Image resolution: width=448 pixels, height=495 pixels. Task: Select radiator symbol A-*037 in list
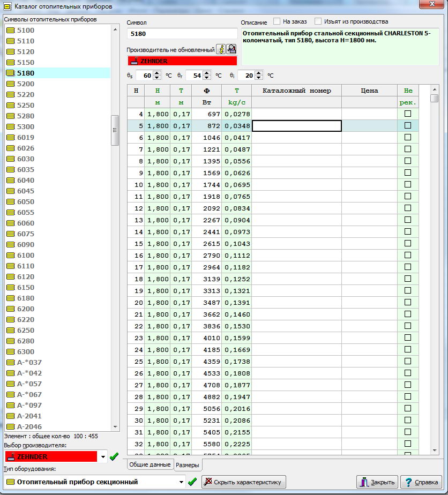point(29,362)
